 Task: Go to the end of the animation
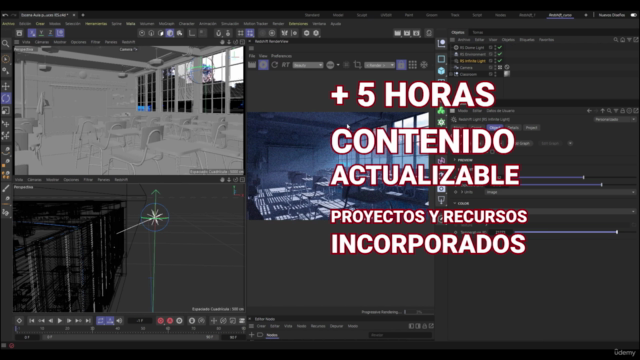pyautogui.click(x=88, y=321)
